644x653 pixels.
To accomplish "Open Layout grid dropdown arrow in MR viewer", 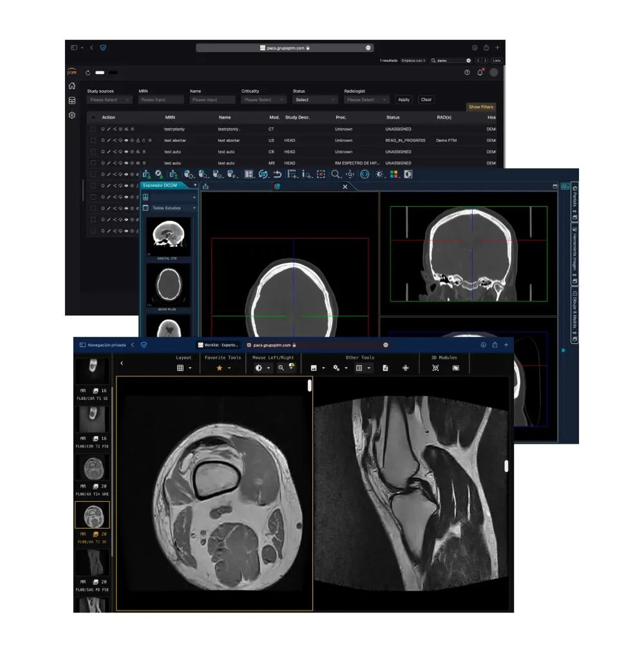I will (190, 368).
